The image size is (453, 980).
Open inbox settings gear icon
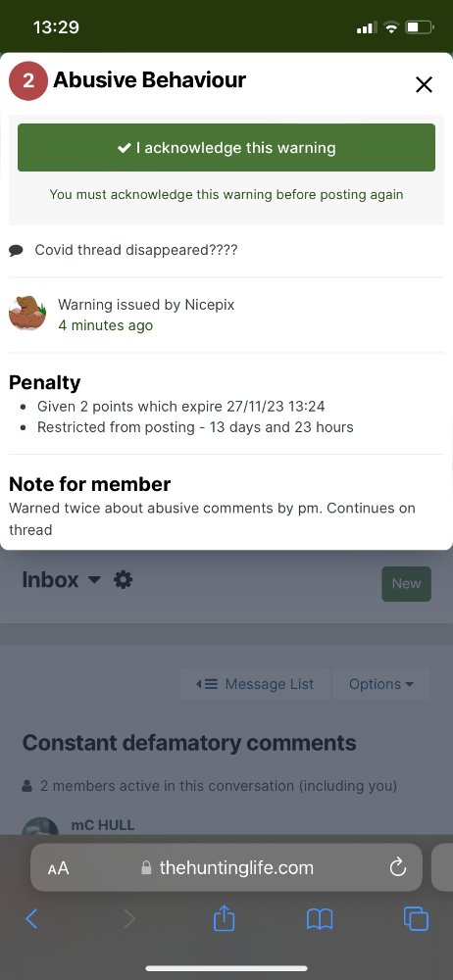pos(124,580)
